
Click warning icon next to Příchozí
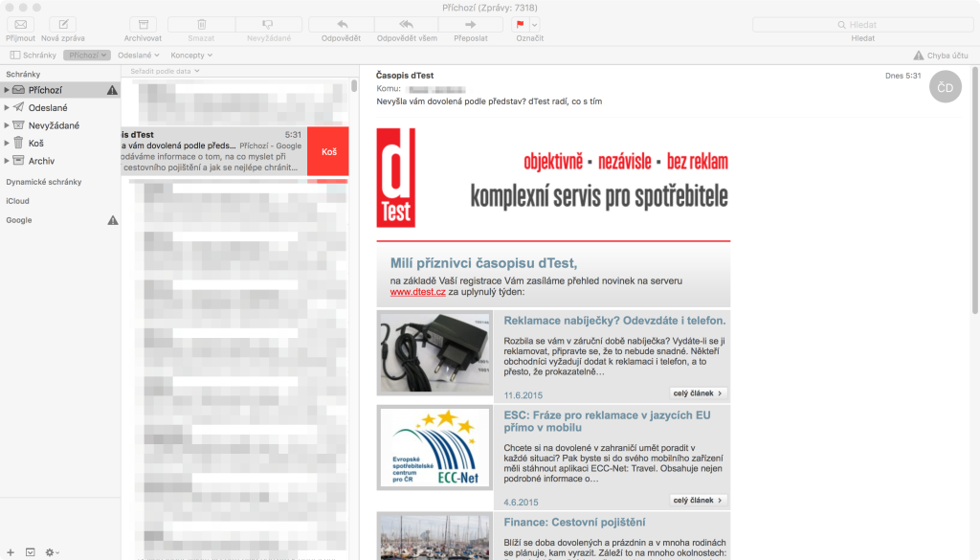point(112,90)
